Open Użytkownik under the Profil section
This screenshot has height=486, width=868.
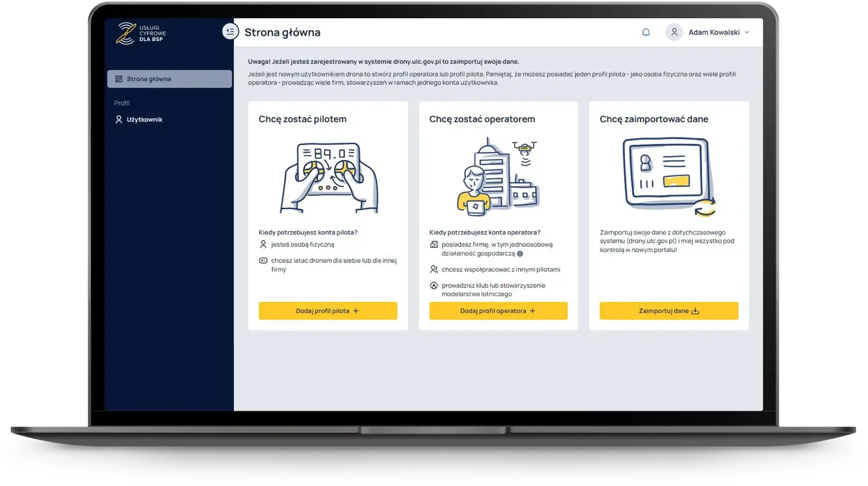tap(144, 119)
